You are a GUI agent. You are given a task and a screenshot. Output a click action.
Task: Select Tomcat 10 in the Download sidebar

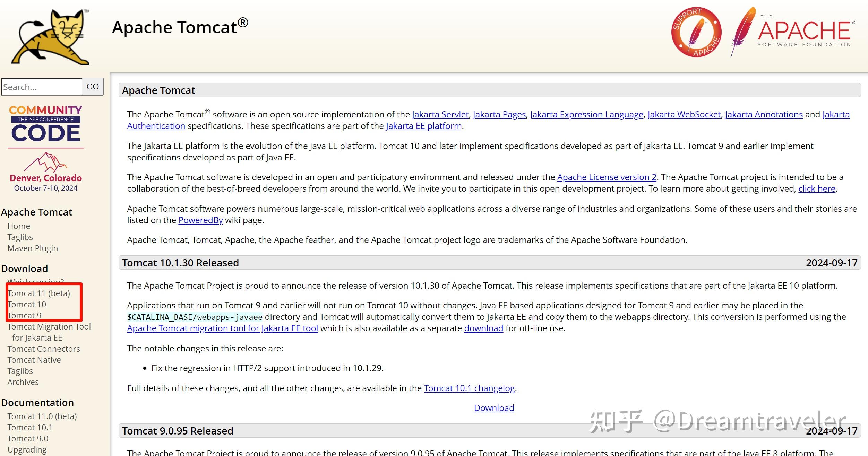(x=27, y=304)
